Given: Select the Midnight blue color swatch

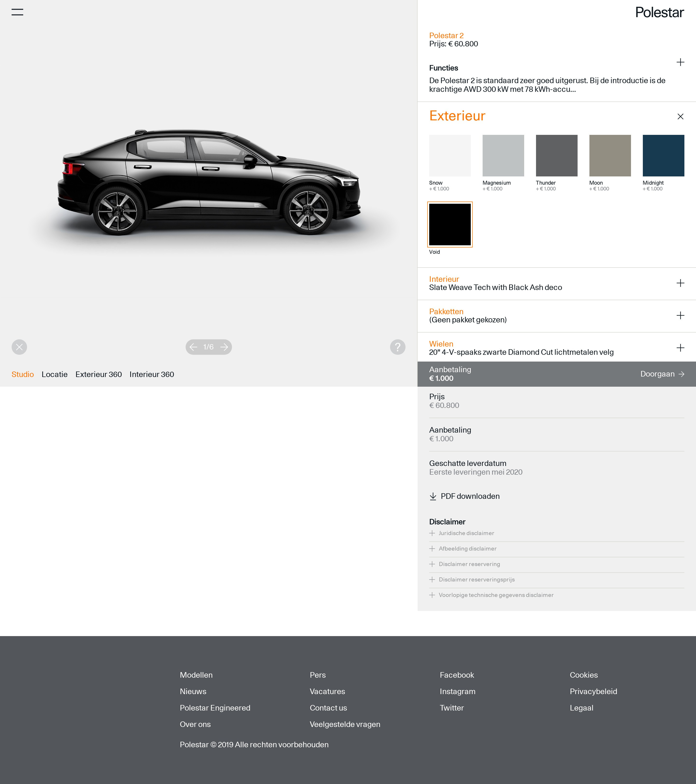Looking at the screenshot, I should click(x=663, y=155).
